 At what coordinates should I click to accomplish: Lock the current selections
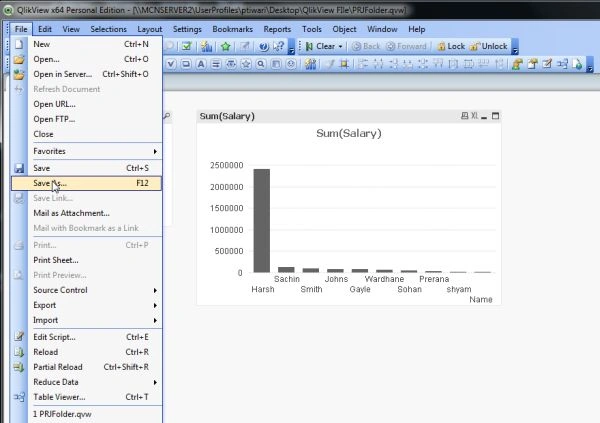pos(451,46)
